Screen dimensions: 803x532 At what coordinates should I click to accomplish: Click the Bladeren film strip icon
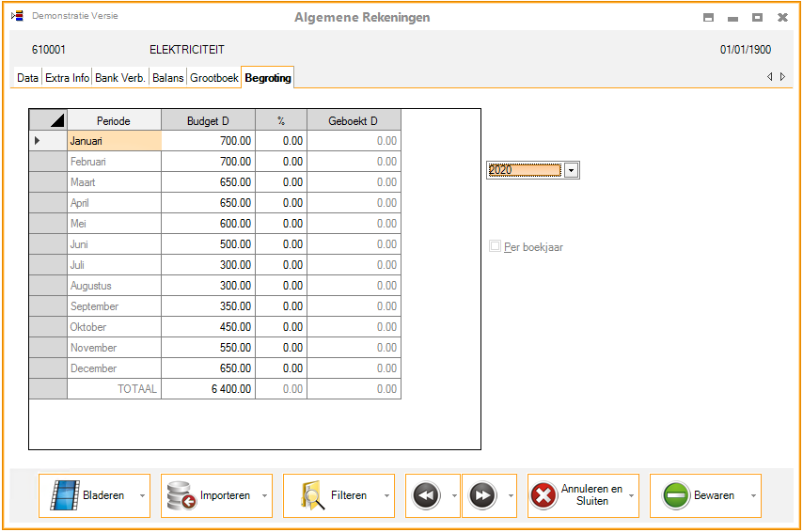click(64, 495)
